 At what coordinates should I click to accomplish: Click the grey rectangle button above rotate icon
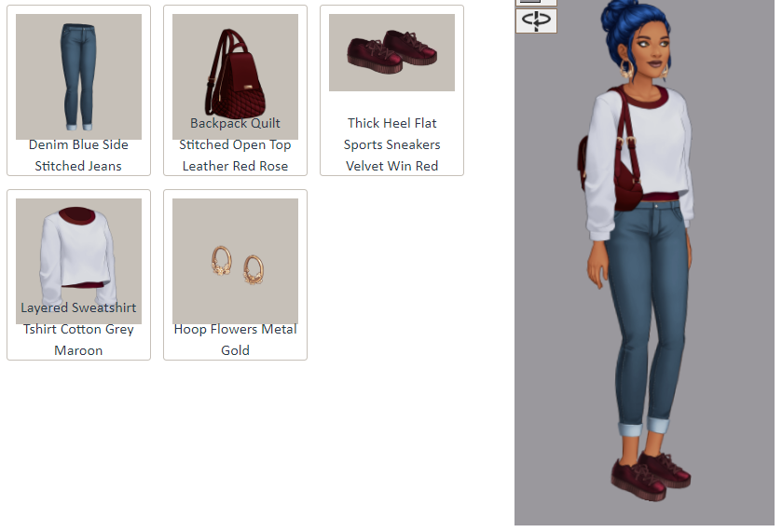tap(536, 3)
